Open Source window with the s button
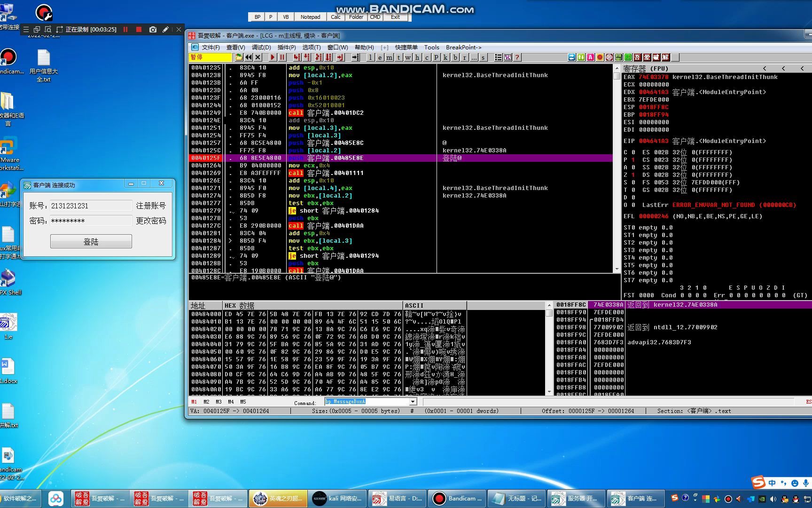Viewport: 812px width, 508px height. (484, 57)
